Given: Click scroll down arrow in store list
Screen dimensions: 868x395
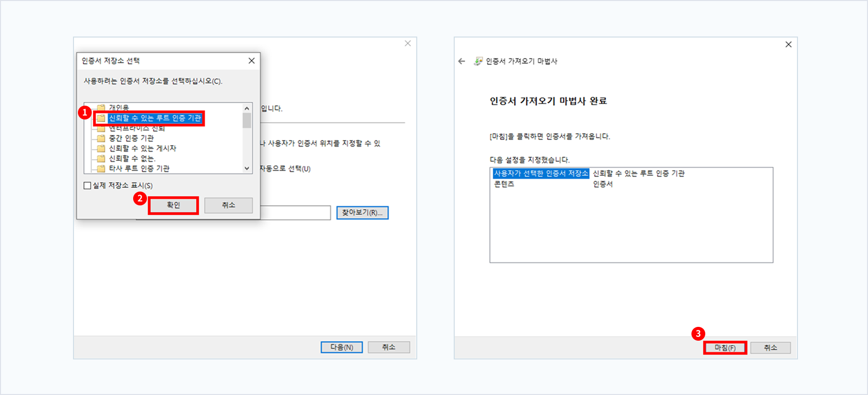Looking at the screenshot, I should click(x=247, y=168).
